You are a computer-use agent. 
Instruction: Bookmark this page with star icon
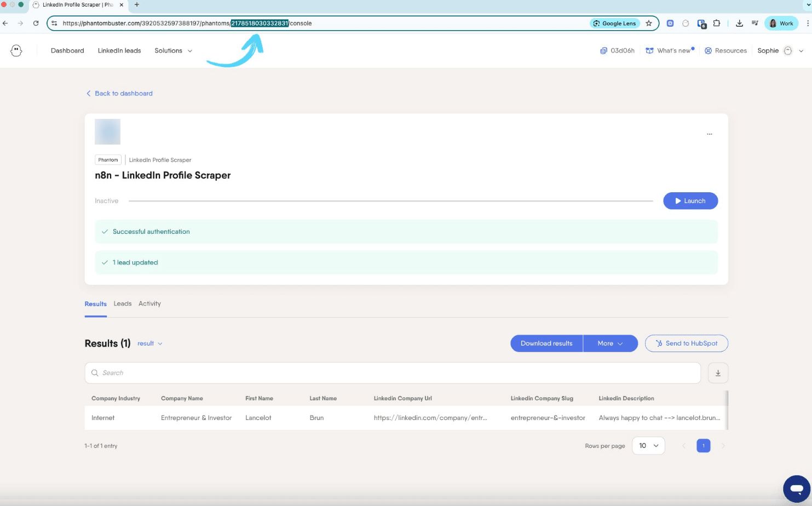click(649, 24)
